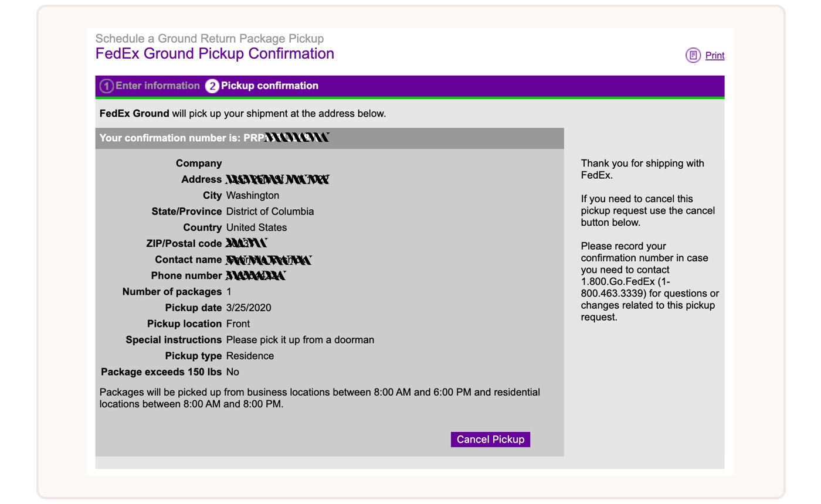Select the Enter information step tab
Image resolution: width=821 pixels, height=504 pixels.
pyautogui.click(x=150, y=86)
